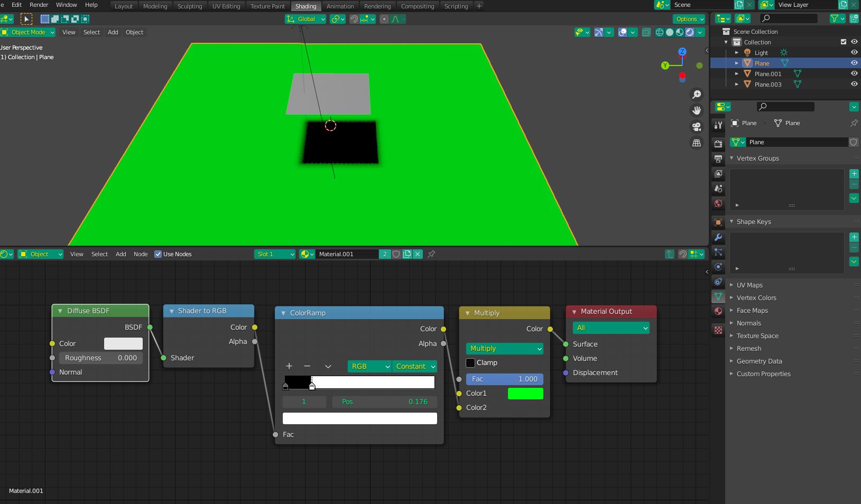This screenshot has width=861, height=504.
Task: Open the node editor Add menu
Action: (x=121, y=254)
